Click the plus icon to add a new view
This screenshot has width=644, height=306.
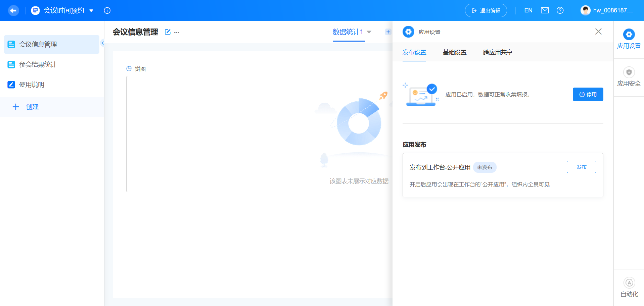tap(388, 32)
